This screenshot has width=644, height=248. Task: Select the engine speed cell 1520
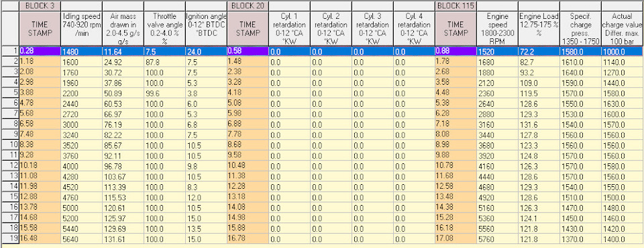coord(497,51)
